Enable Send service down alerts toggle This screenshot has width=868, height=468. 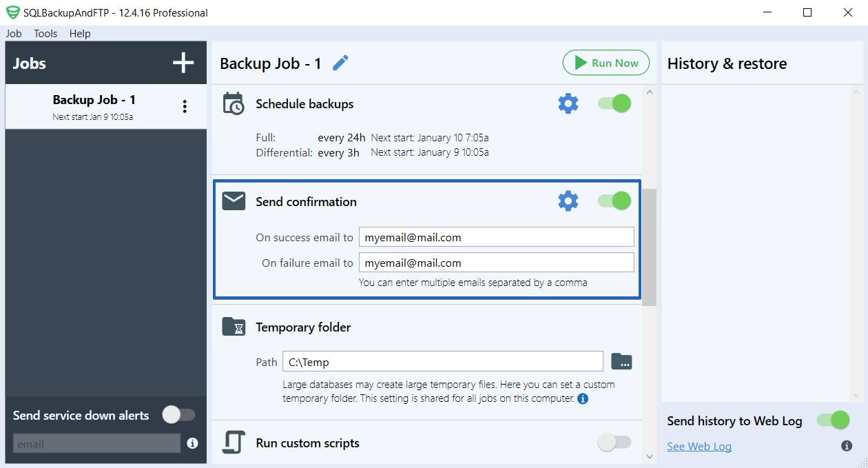(x=179, y=415)
